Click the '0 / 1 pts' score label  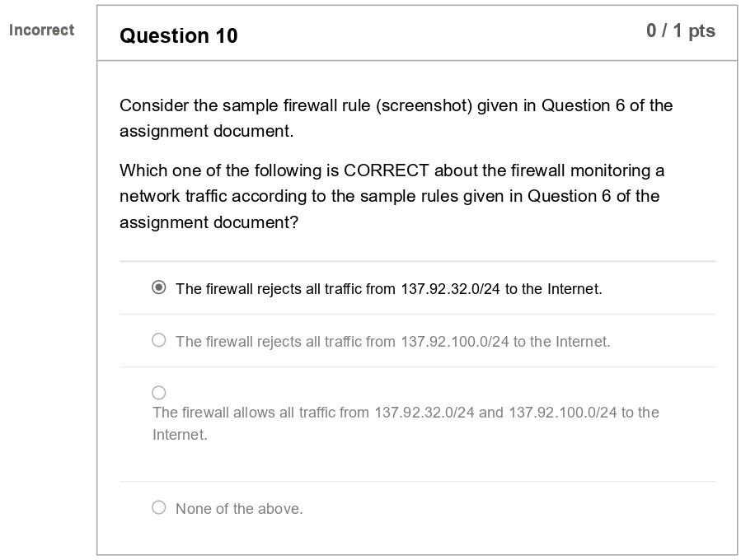(680, 31)
